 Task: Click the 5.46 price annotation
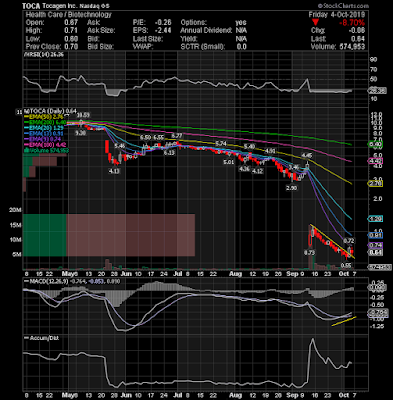click(119, 146)
